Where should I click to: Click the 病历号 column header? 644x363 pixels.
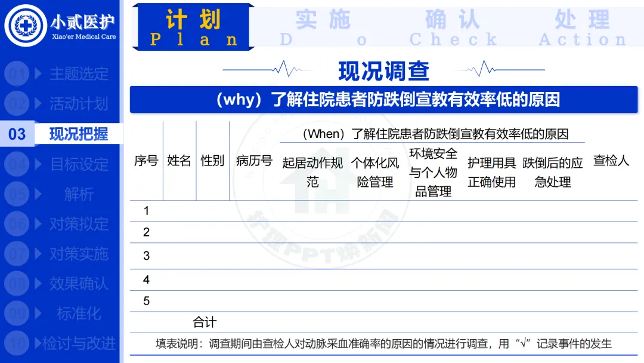[254, 161]
